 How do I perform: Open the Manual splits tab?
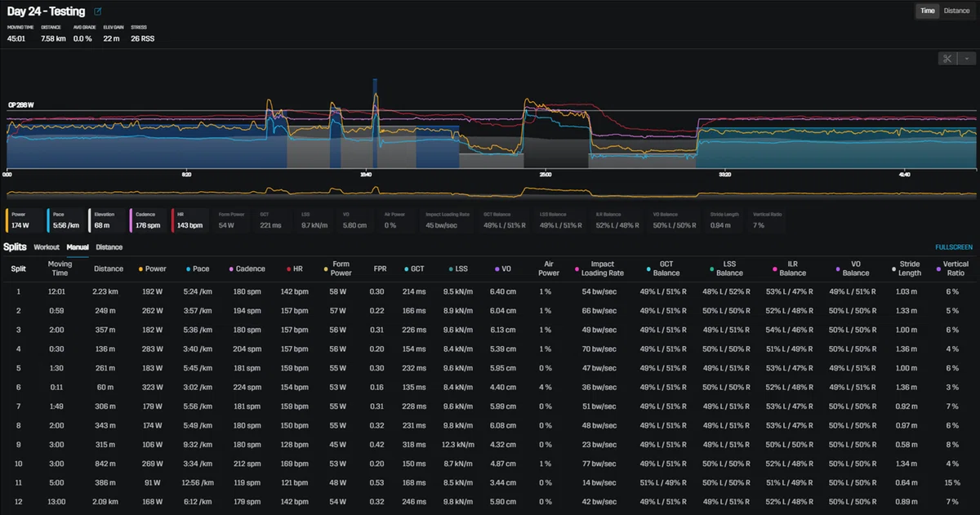[x=78, y=246]
